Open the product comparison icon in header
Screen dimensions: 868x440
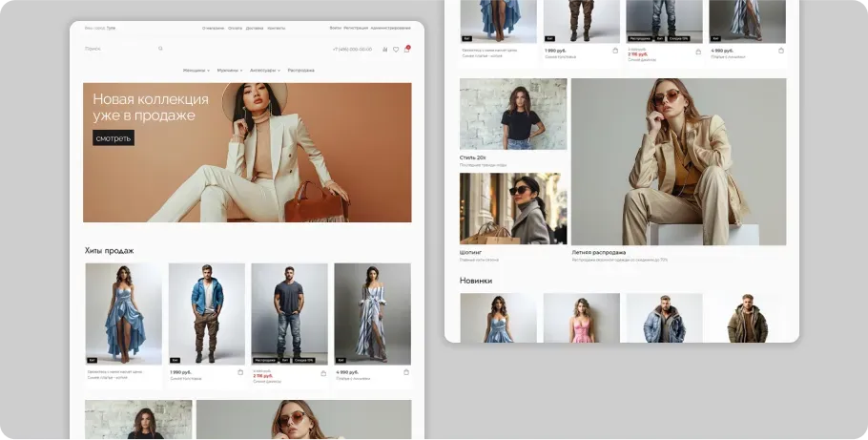click(385, 49)
